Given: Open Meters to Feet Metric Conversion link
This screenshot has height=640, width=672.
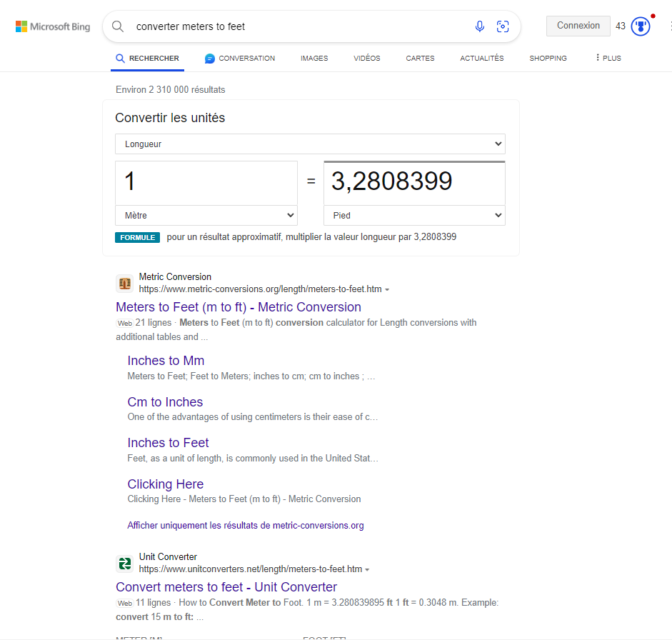Looking at the screenshot, I should [x=239, y=307].
